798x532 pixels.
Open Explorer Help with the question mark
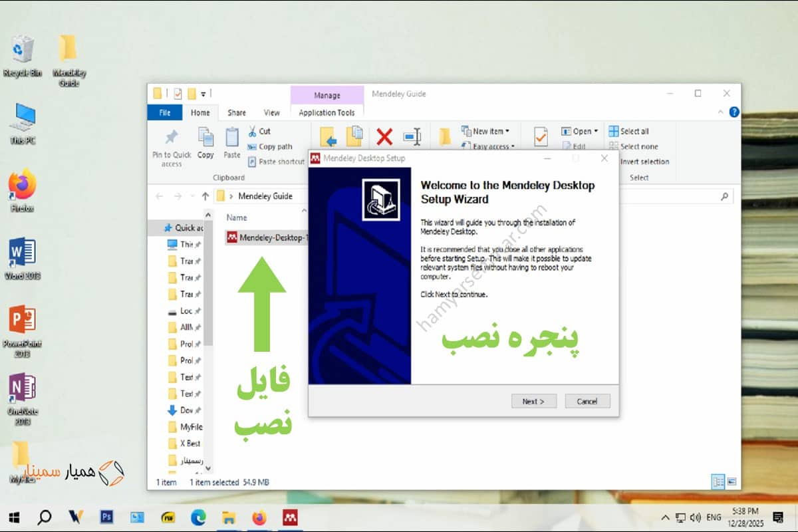tap(734, 112)
